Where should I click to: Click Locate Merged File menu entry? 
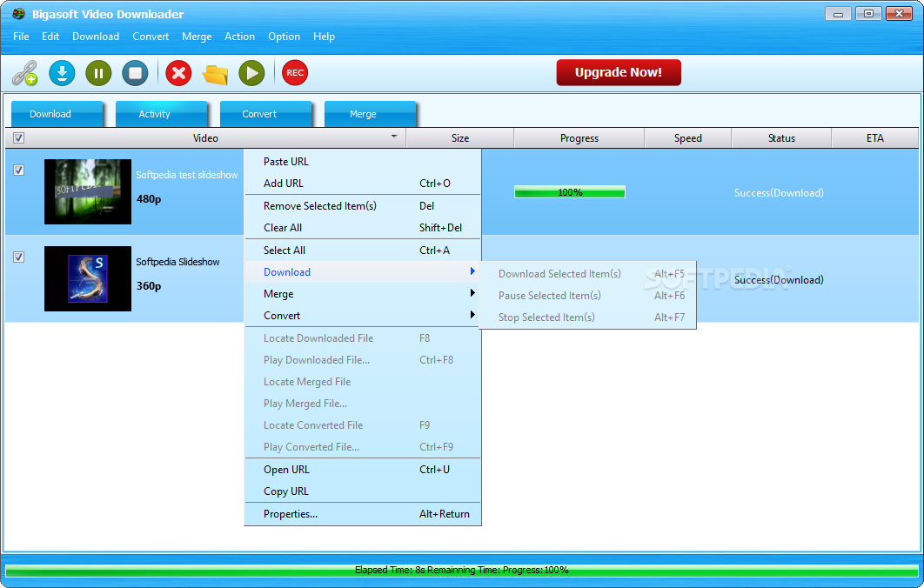363,382
